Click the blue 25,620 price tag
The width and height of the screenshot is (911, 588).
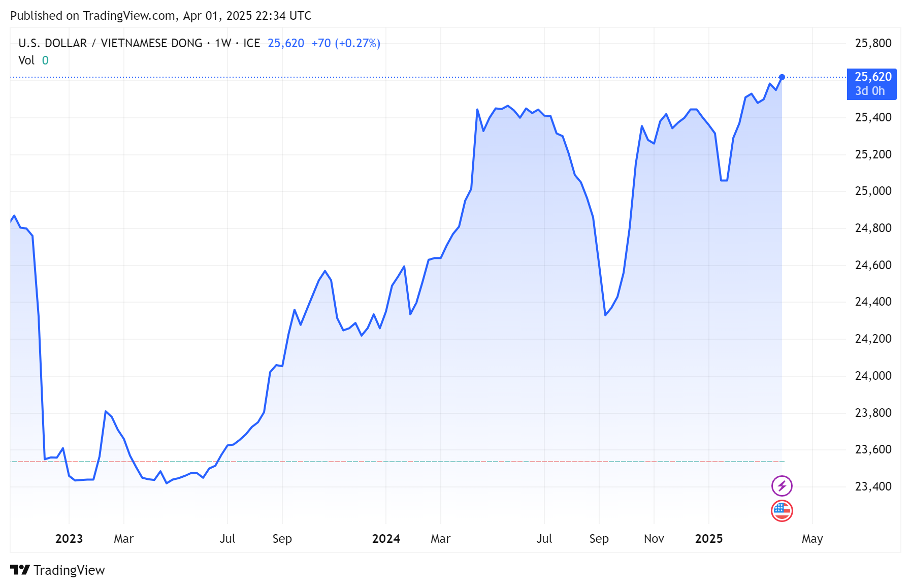(874, 76)
